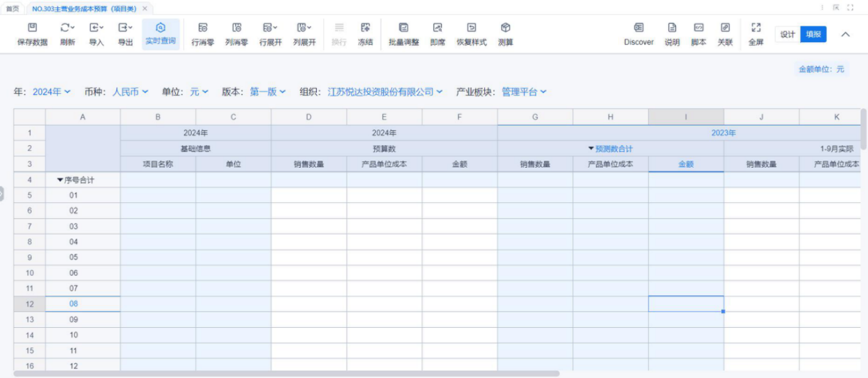868x378 pixels.
Task: Click the 冻结 freeze icon
Action: [365, 28]
